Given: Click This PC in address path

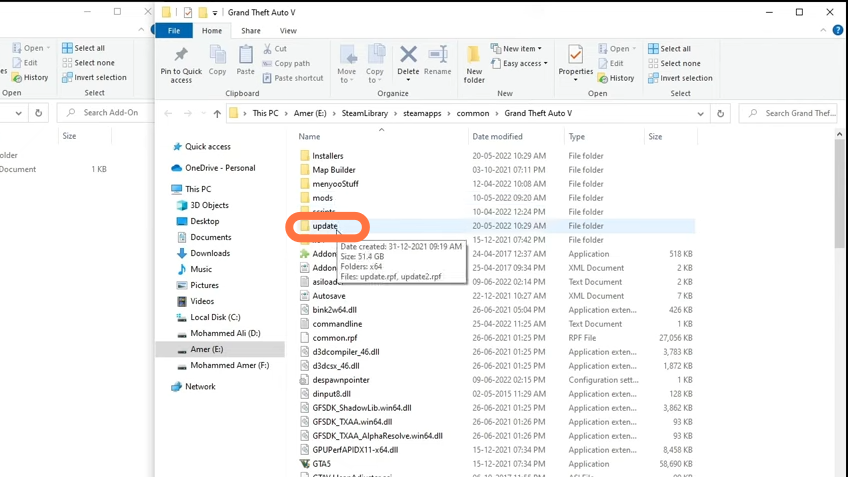Looking at the screenshot, I should (266, 114).
